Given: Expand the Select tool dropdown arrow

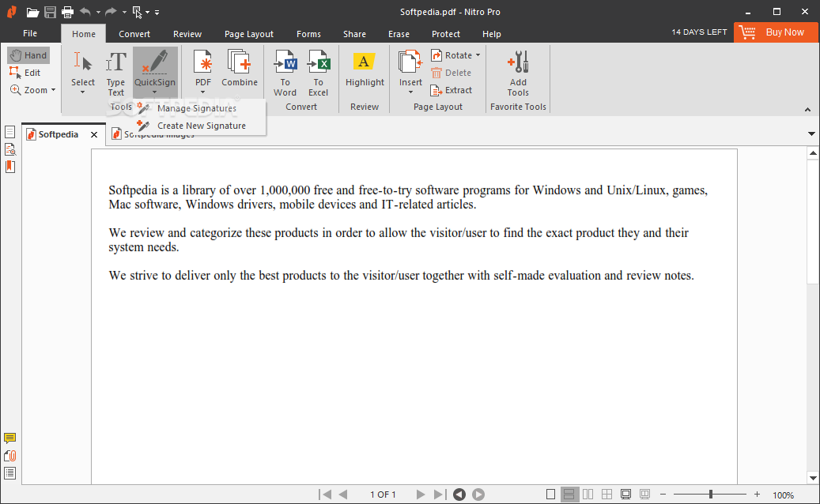Looking at the screenshot, I should (x=82, y=92).
